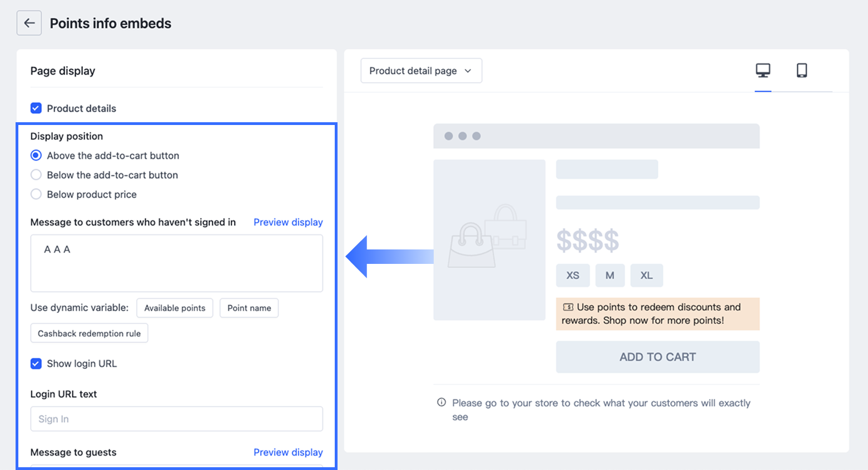This screenshot has width=868, height=470.
Task: Select the XL size in preview
Action: point(646,276)
